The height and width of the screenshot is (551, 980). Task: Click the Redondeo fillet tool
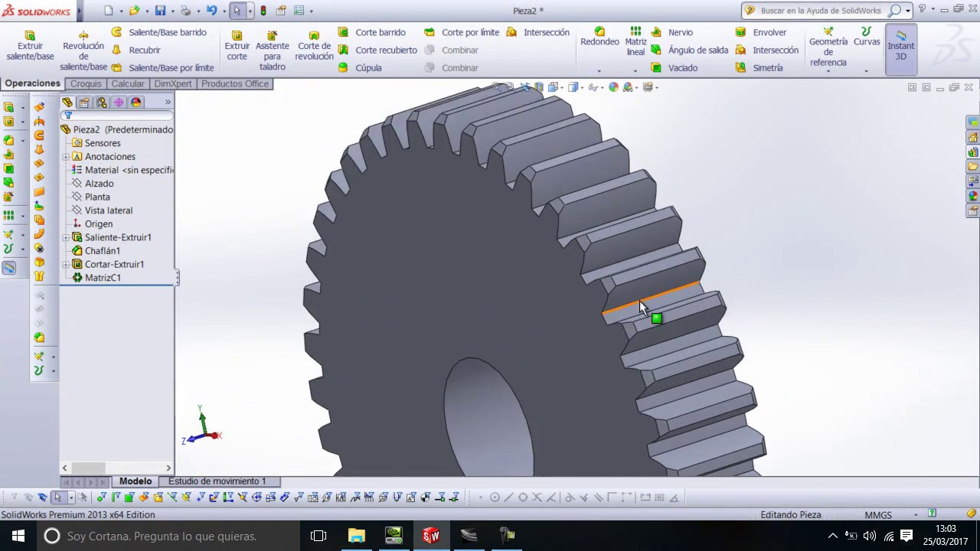tap(599, 37)
